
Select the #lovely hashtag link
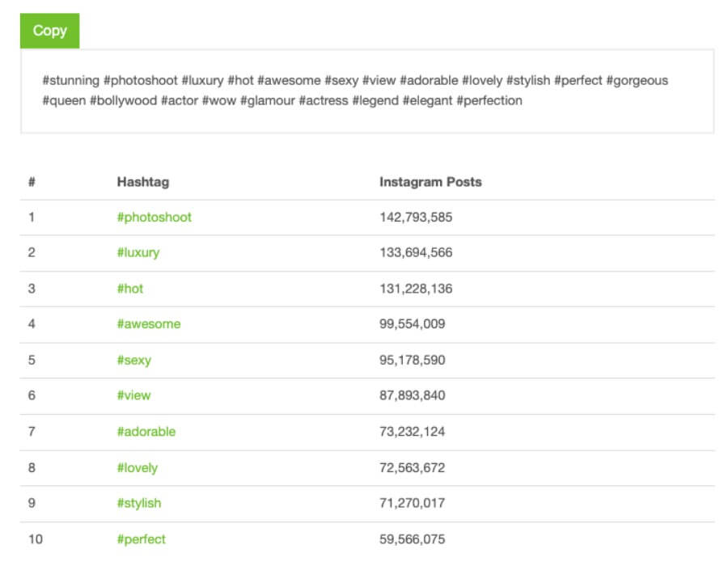pyautogui.click(x=137, y=468)
